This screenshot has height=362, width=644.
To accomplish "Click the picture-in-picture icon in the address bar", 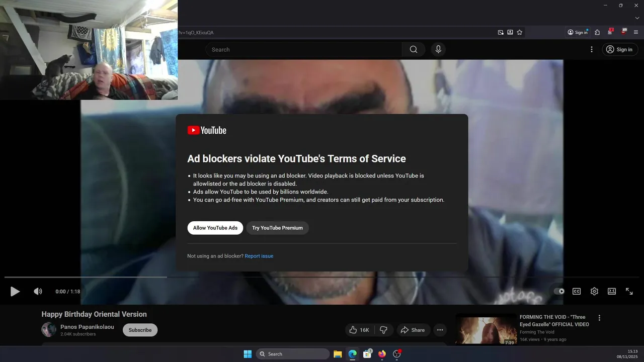I will coord(501,32).
